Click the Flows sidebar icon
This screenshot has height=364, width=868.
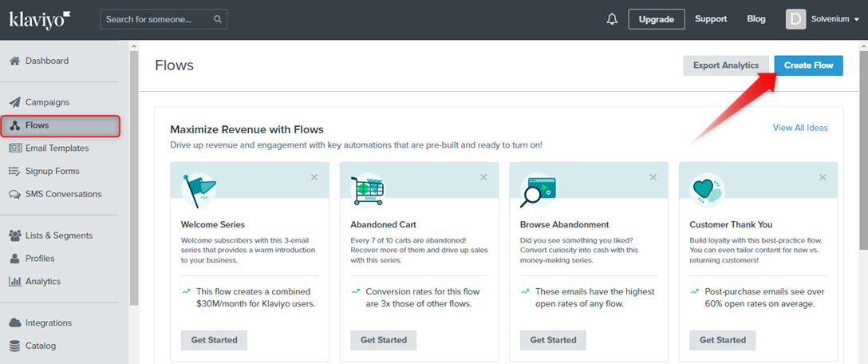[15, 126]
